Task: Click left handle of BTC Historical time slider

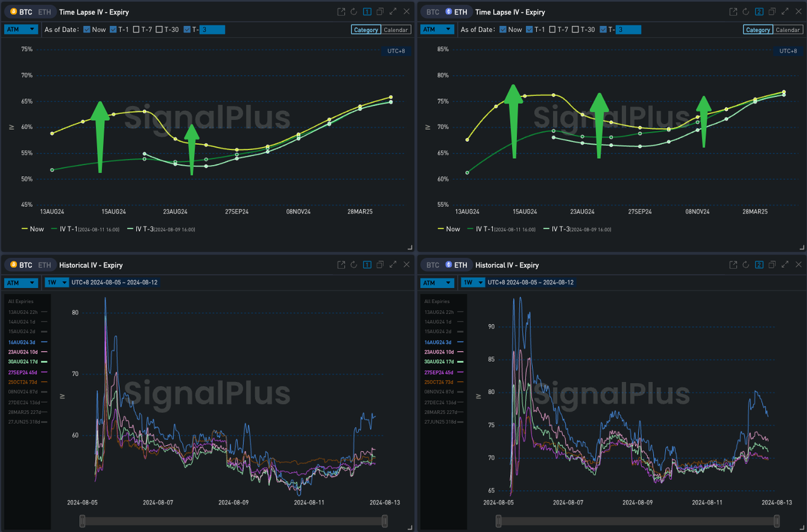Action: point(82,521)
